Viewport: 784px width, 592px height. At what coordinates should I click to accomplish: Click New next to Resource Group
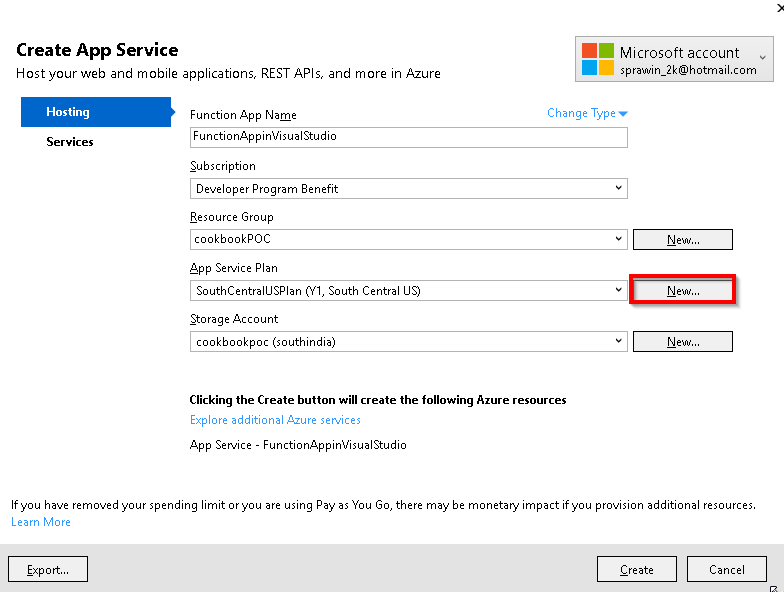(x=683, y=240)
